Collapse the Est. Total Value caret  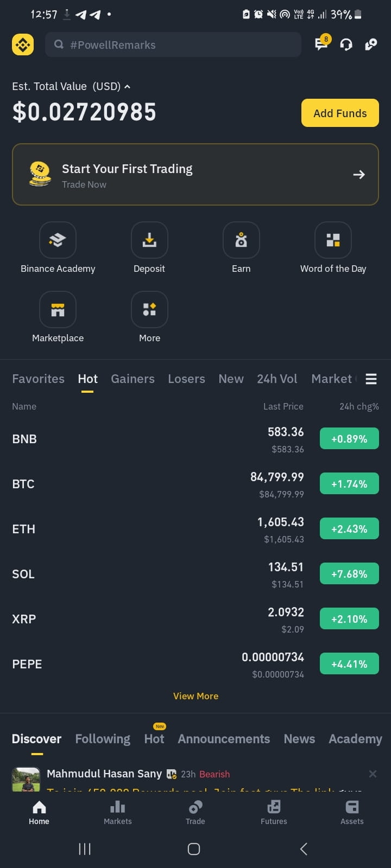coord(127,86)
